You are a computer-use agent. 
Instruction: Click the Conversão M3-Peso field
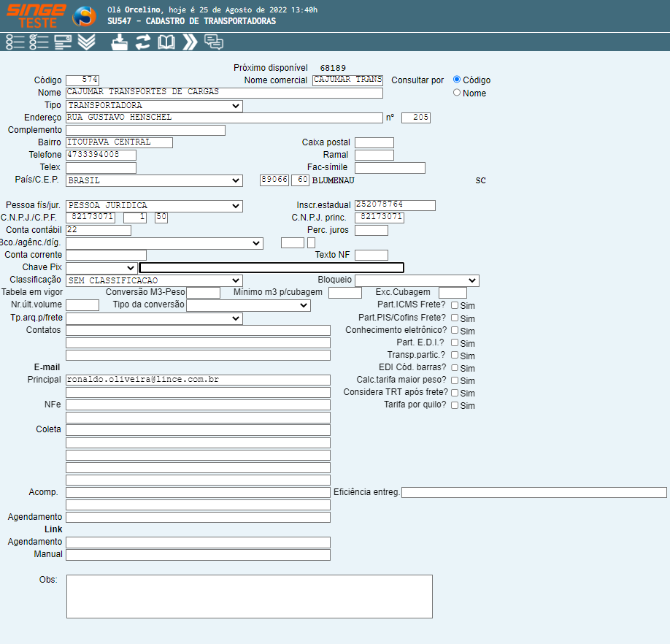204,292
